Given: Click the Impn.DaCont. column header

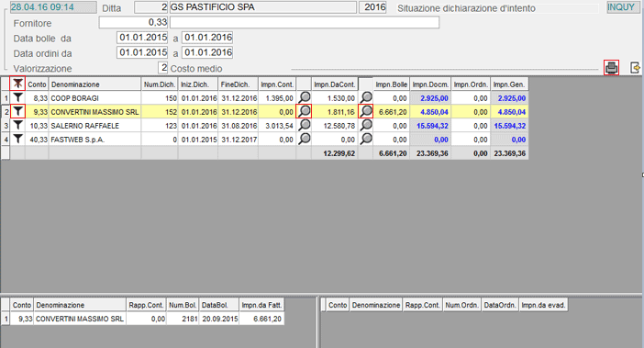Looking at the screenshot, I should click(335, 84).
